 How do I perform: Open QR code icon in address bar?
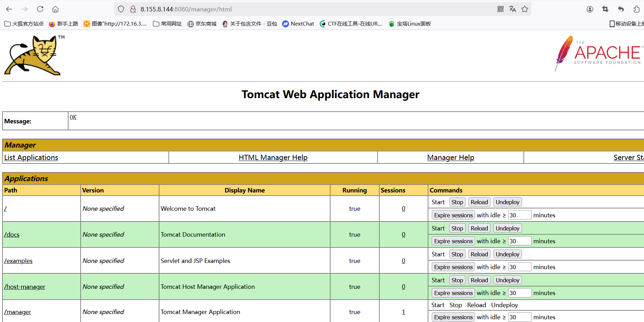[501, 9]
